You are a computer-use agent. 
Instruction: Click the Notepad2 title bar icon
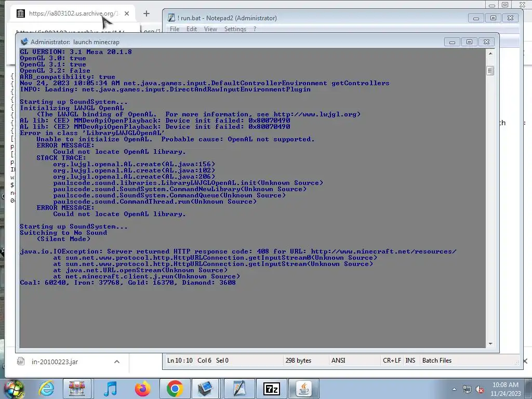(x=171, y=18)
